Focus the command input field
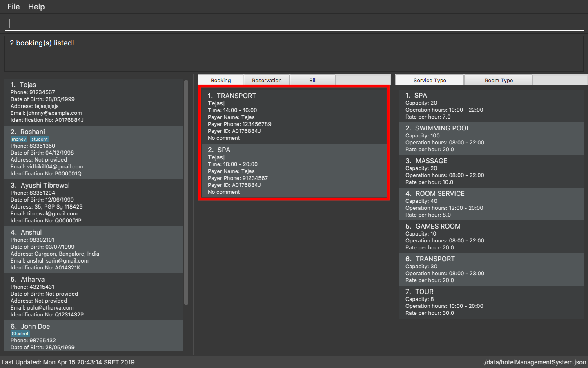588x368 pixels. (294, 23)
